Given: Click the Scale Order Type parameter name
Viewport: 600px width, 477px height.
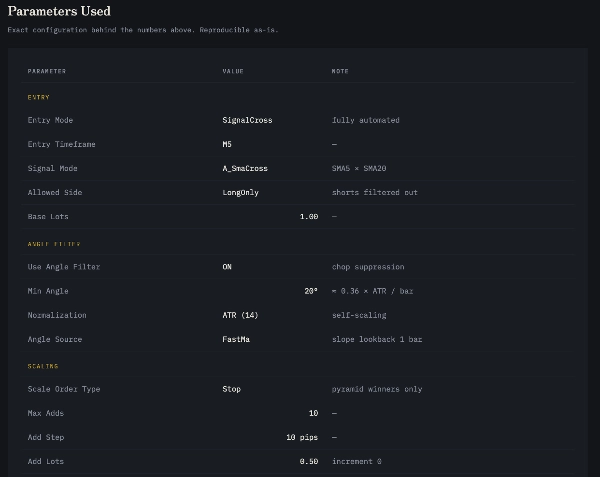Looking at the screenshot, I should [64, 389].
